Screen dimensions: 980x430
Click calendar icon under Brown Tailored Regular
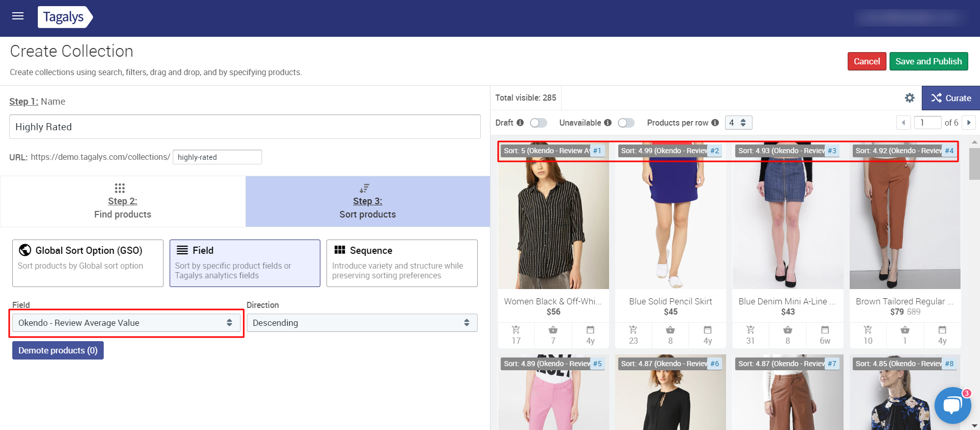[x=942, y=330]
